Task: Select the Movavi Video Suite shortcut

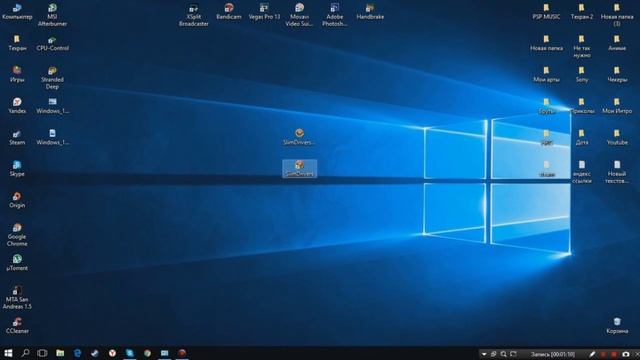Action: click(299, 15)
